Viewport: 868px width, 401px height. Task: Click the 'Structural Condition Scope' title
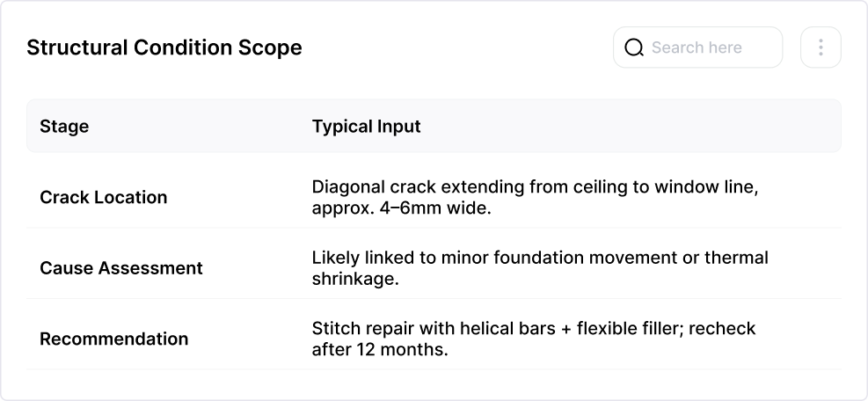[164, 47]
